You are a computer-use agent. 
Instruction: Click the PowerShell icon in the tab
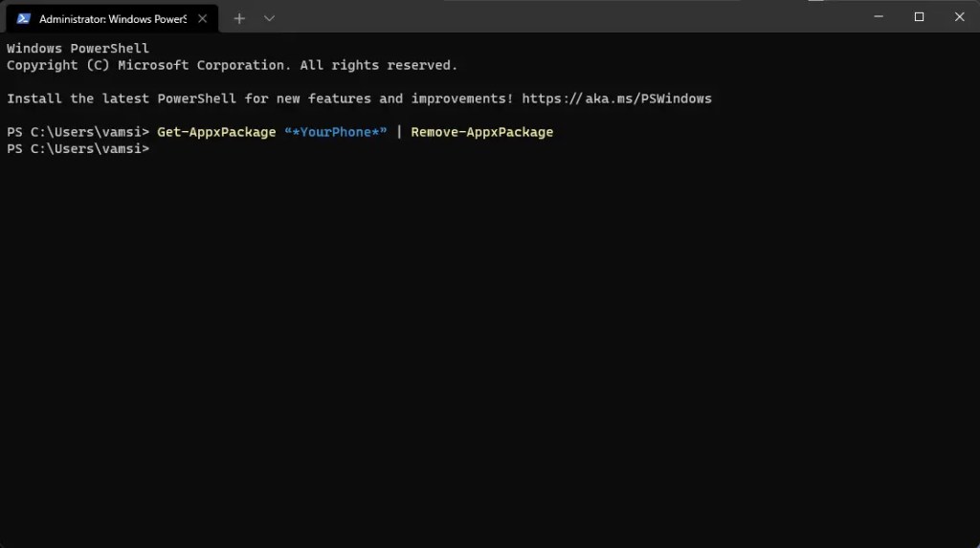23,19
